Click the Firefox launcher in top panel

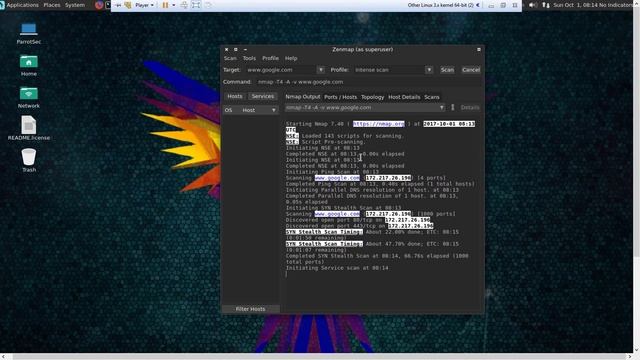(99, 5)
